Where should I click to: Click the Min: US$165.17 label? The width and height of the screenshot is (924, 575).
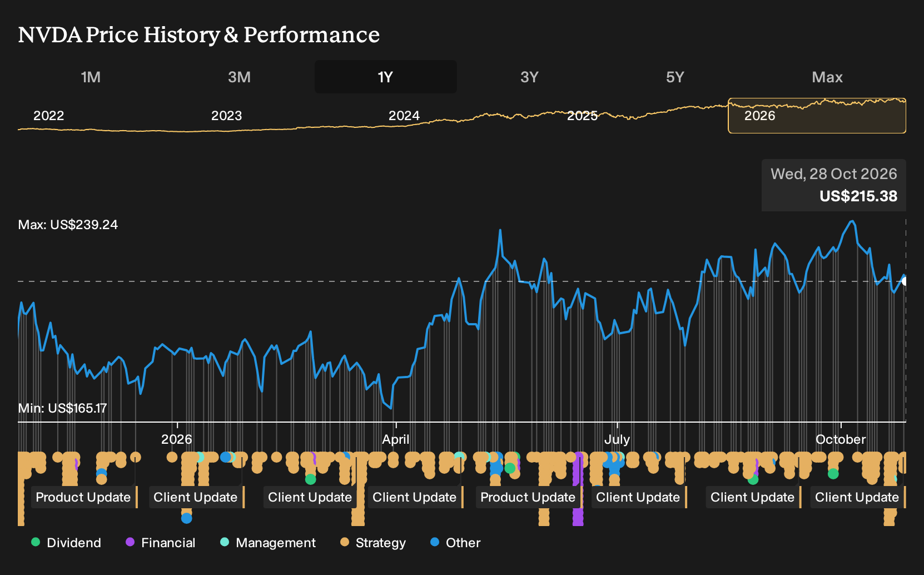[62, 408]
